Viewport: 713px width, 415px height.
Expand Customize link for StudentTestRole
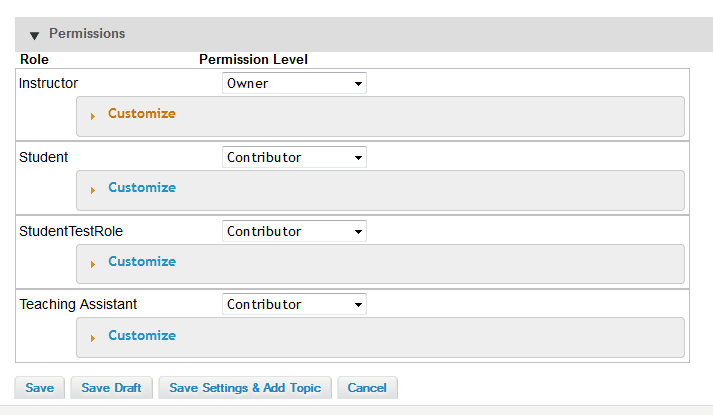pyautogui.click(x=142, y=262)
